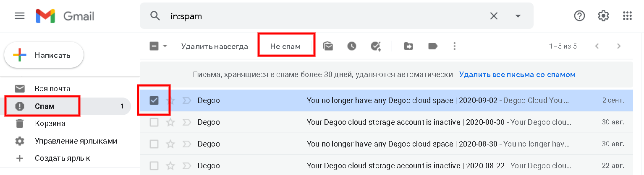Click the Не спам button
644x175 pixels.
285,46
